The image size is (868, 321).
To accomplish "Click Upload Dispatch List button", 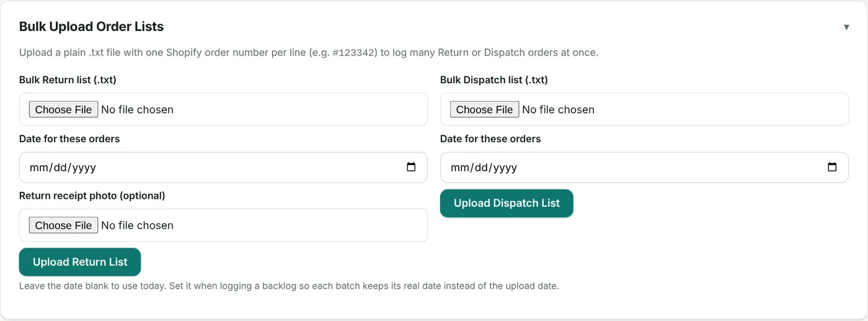I will (507, 203).
